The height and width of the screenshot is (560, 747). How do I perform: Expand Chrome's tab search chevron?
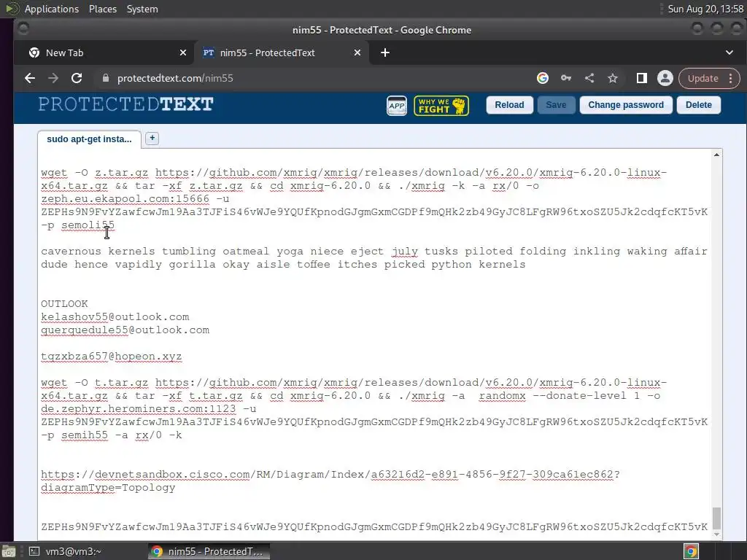click(729, 52)
